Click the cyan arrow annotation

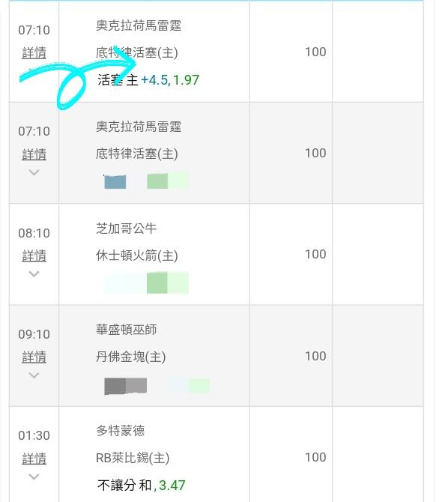coord(78,78)
